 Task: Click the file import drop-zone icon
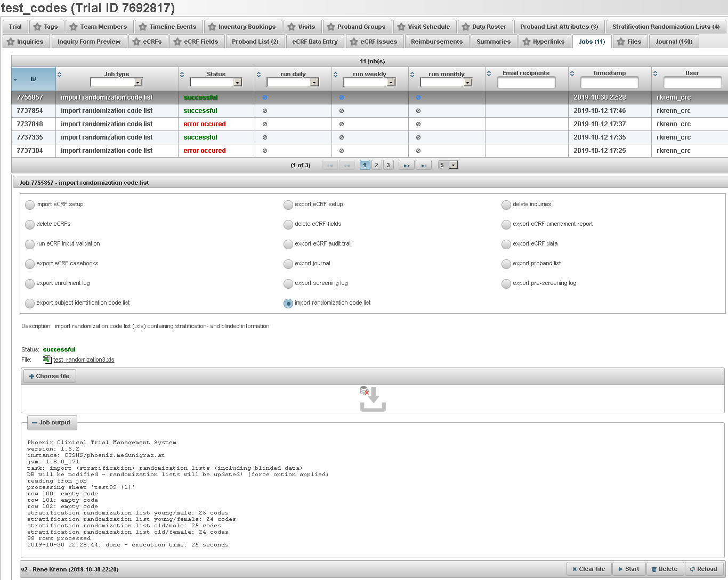click(x=372, y=398)
